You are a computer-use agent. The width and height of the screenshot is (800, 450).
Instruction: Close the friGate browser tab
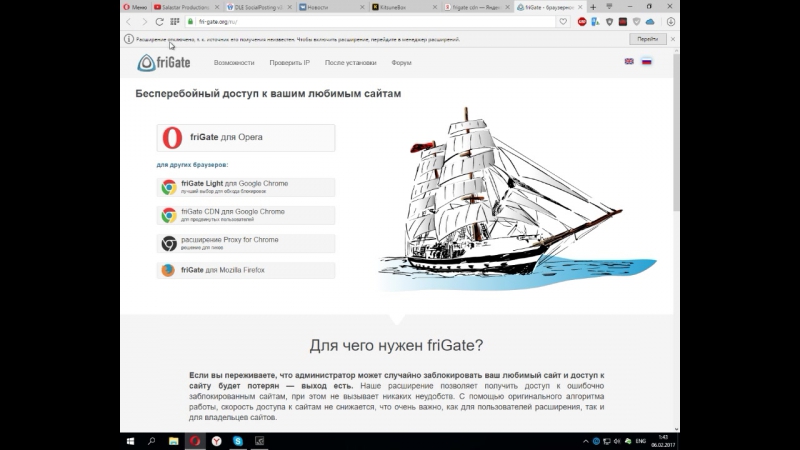click(x=580, y=7)
